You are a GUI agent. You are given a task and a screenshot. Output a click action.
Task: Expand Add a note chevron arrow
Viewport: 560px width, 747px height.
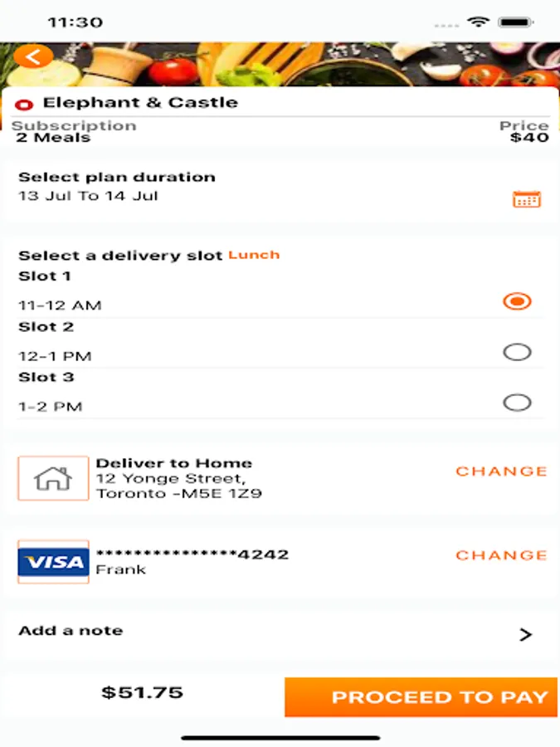tap(524, 635)
